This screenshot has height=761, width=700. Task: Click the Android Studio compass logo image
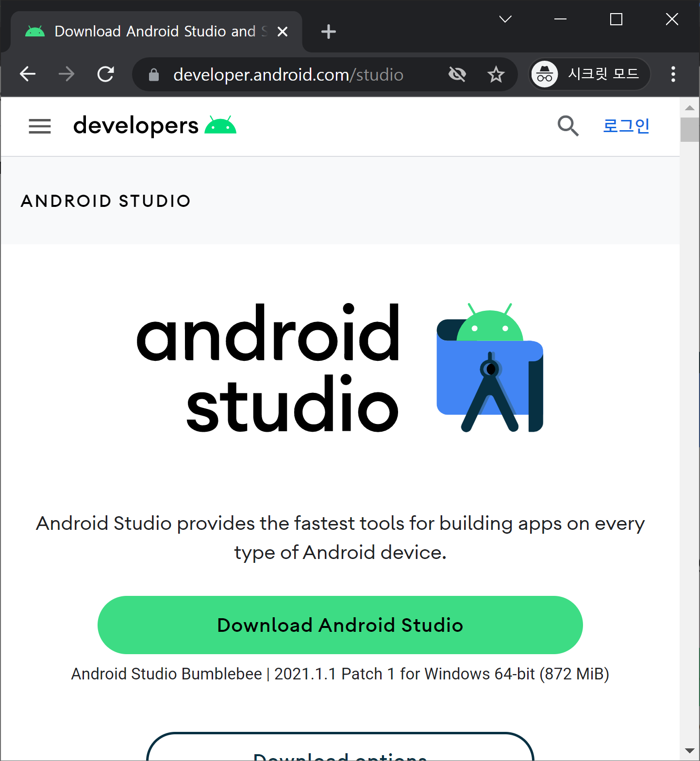coord(490,368)
